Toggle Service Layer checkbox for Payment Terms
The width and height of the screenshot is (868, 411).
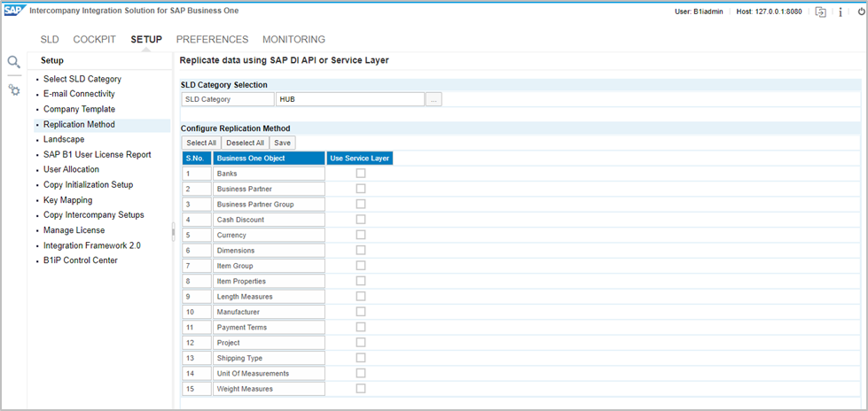(360, 327)
